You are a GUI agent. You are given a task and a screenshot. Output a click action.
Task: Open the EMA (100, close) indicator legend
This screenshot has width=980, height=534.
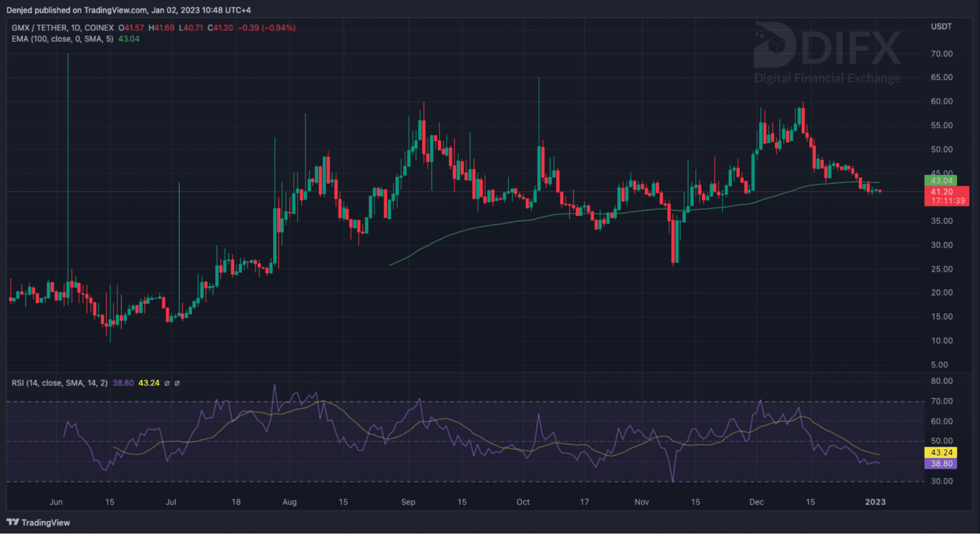62,39
